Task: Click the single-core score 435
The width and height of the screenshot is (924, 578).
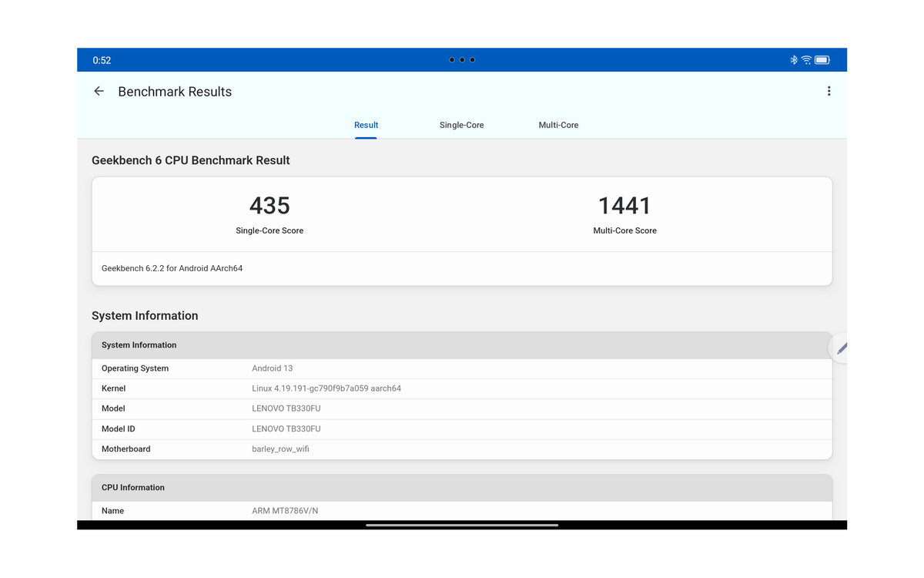Action: 269,206
